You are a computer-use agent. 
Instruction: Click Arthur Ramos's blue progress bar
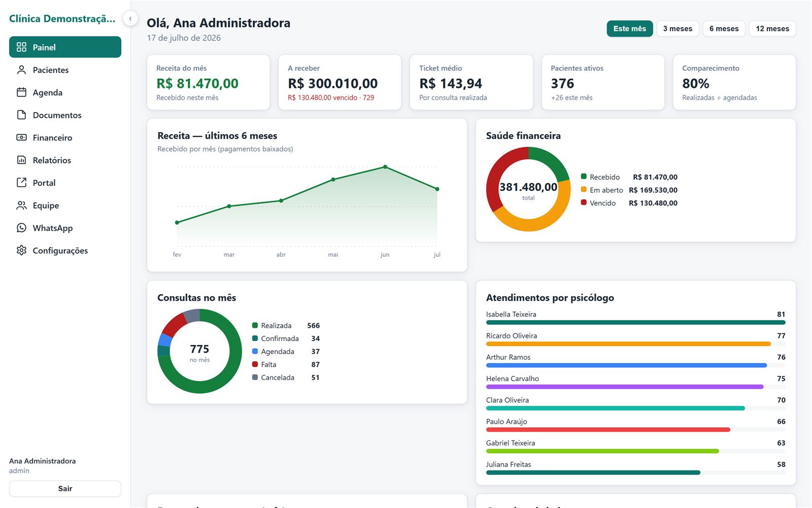(626, 365)
